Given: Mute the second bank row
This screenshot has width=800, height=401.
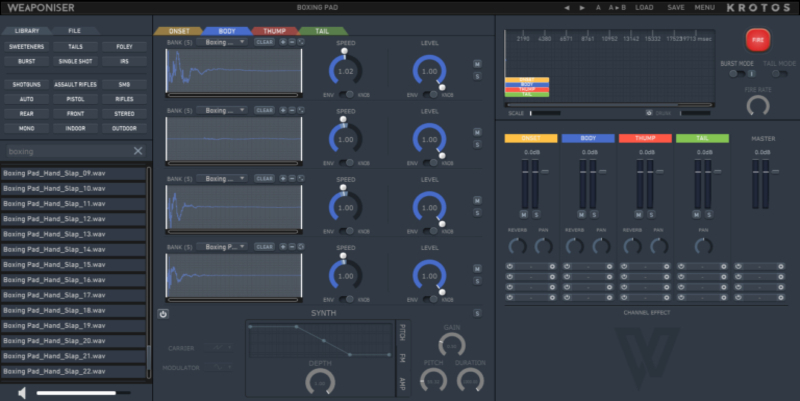Looking at the screenshot, I should tap(477, 133).
